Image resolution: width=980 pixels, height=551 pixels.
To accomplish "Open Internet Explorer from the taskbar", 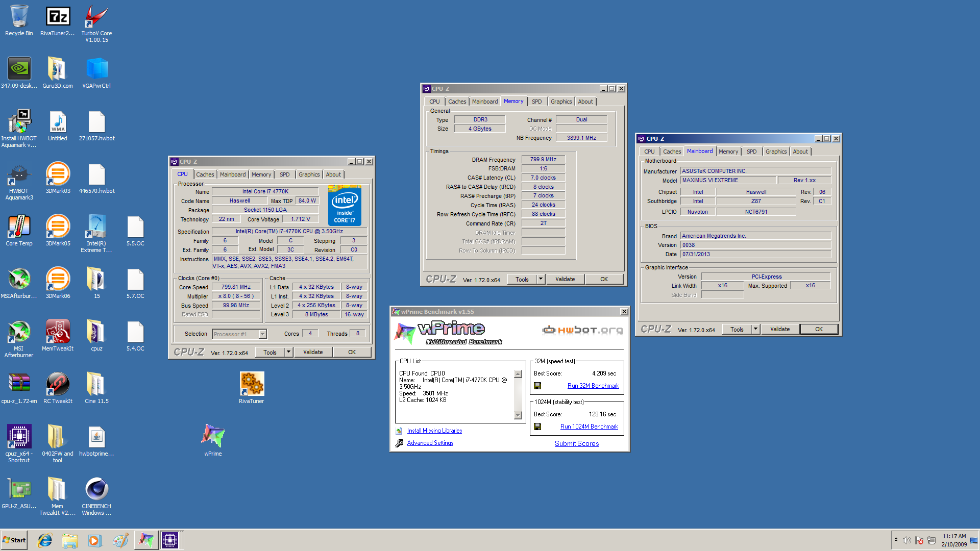I will [45, 540].
